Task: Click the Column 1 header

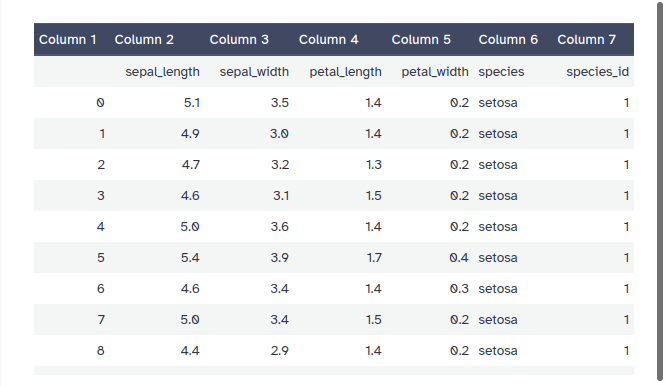Action: [68, 39]
